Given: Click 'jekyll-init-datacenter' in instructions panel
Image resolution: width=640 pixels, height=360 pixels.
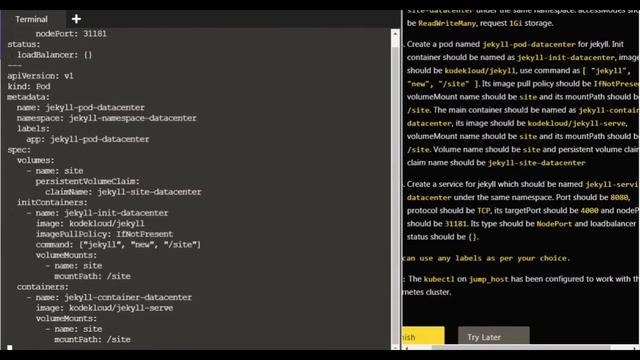Looking at the screenshot, I should click(x=565, y=58).
